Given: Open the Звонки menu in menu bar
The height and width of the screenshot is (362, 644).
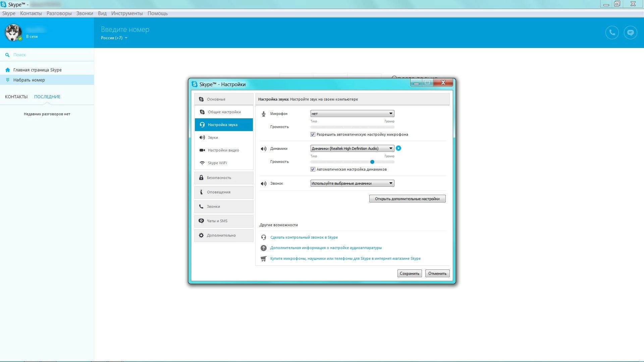Looking at the screenshot, I should coord(85,13).
